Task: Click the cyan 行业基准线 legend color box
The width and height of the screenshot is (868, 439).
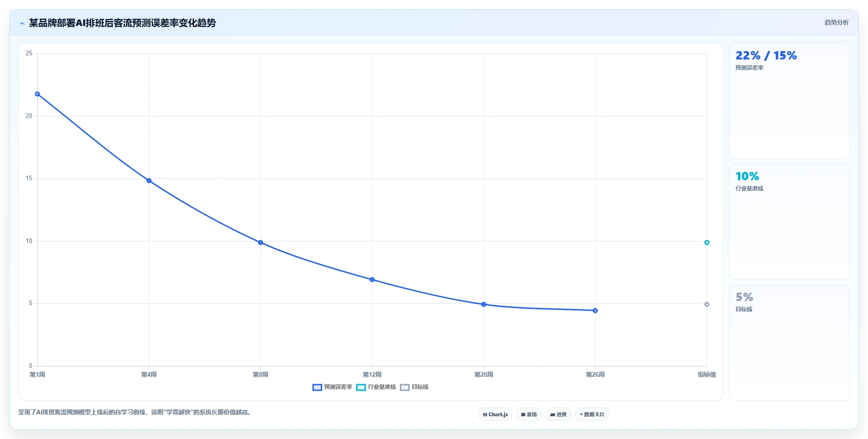Action: pos(361,387)
